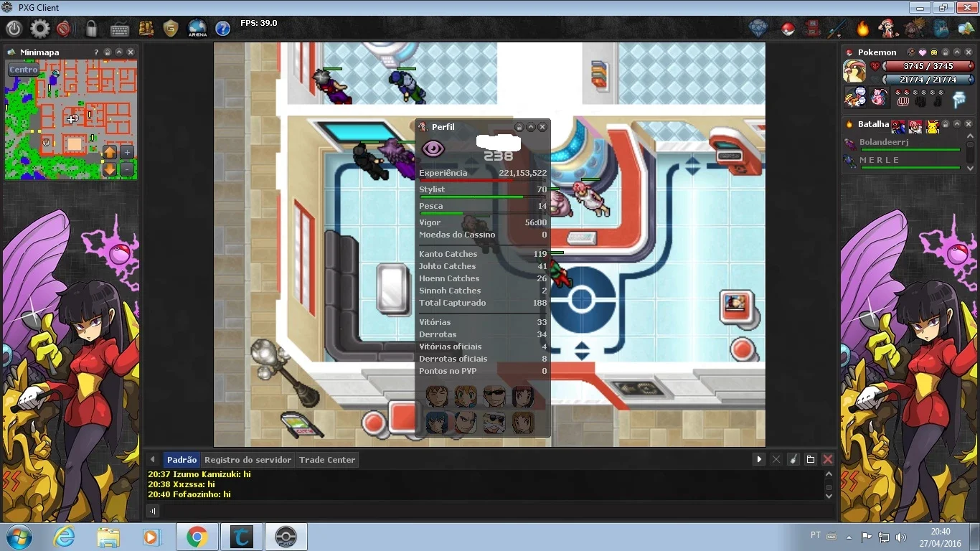Toggle the red-cap trainer filter in Batalha
980x551 pixels.
(x=898, y=126)
